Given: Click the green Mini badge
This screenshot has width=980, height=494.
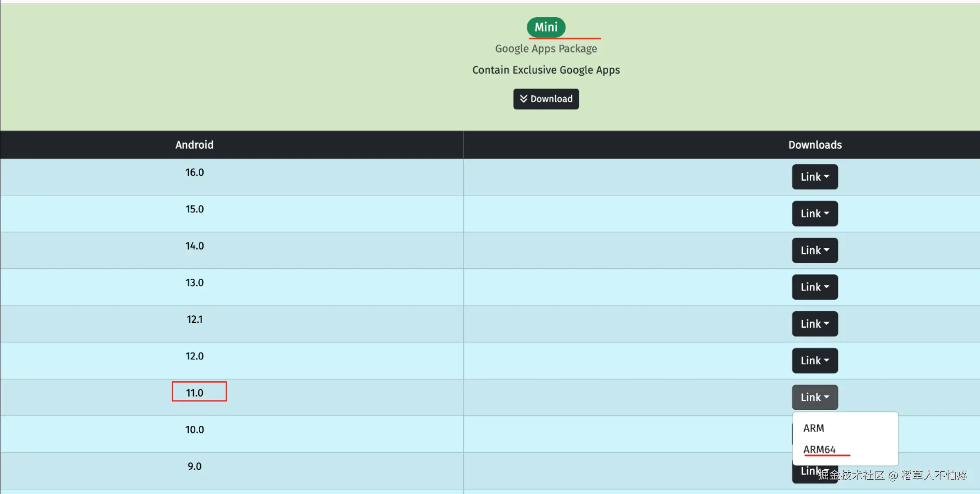Looking at the screenshot, I should click(x=545, y=27).
